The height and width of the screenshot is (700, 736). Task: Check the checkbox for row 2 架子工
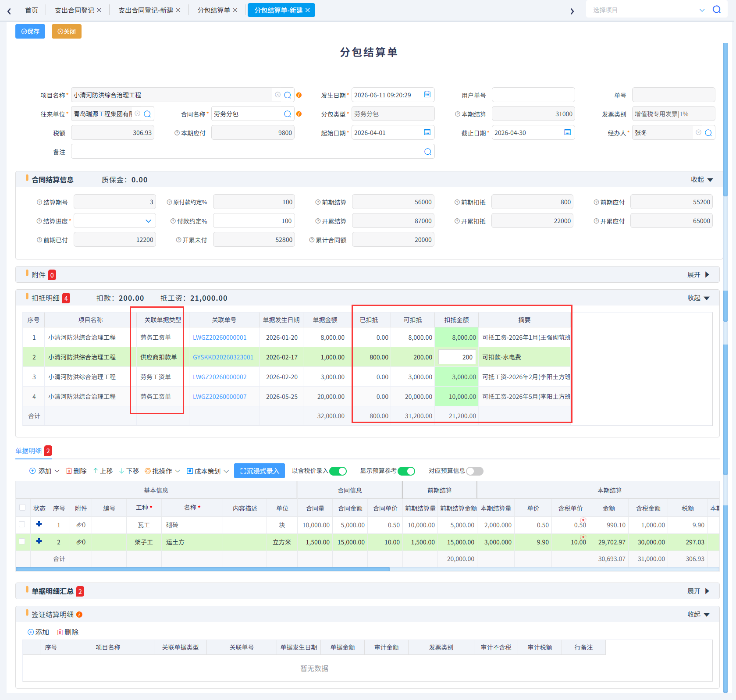[x=22, y=542]
